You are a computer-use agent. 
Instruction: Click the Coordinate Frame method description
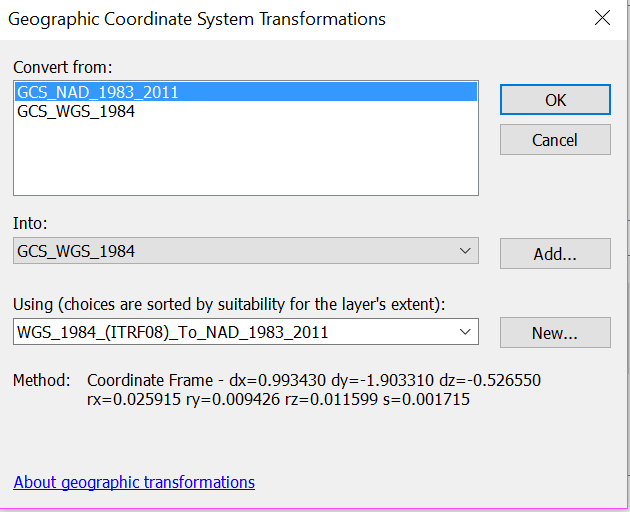click(314, 381)
